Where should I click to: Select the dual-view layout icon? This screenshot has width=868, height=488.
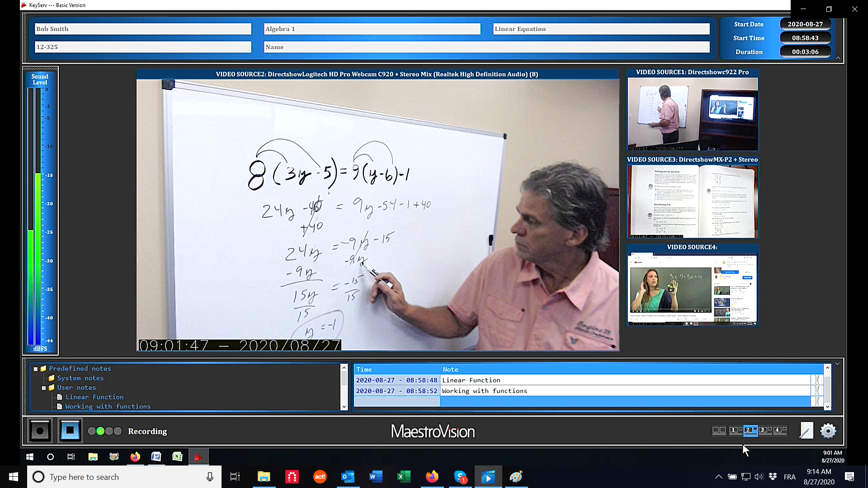(719, 431)
